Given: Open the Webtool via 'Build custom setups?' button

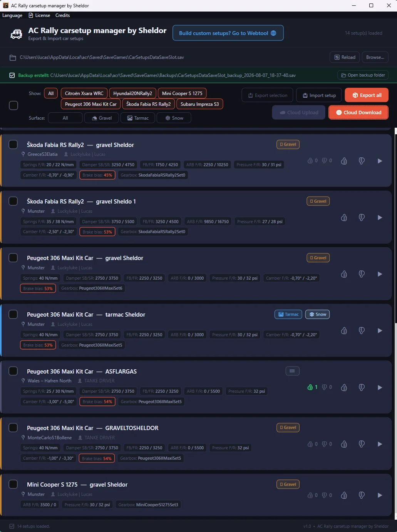Looking at the screenshot, I should click(x=228, y=33).
